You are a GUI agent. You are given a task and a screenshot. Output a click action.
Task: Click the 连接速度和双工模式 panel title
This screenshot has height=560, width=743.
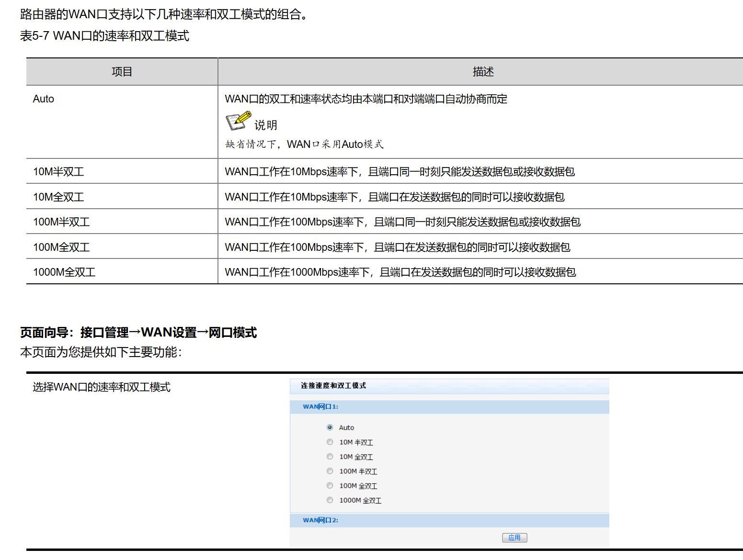pos(333,386)
